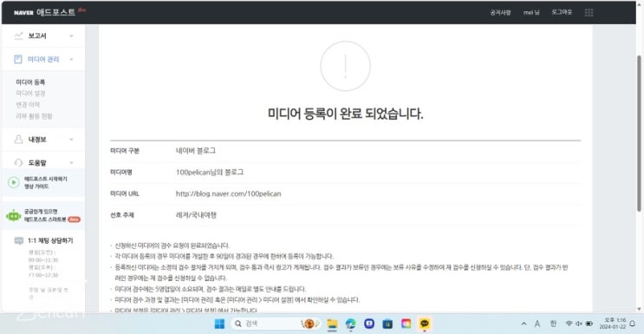Click the scrollbar down arrow
644x334 pixels.
tap(639, 309)
